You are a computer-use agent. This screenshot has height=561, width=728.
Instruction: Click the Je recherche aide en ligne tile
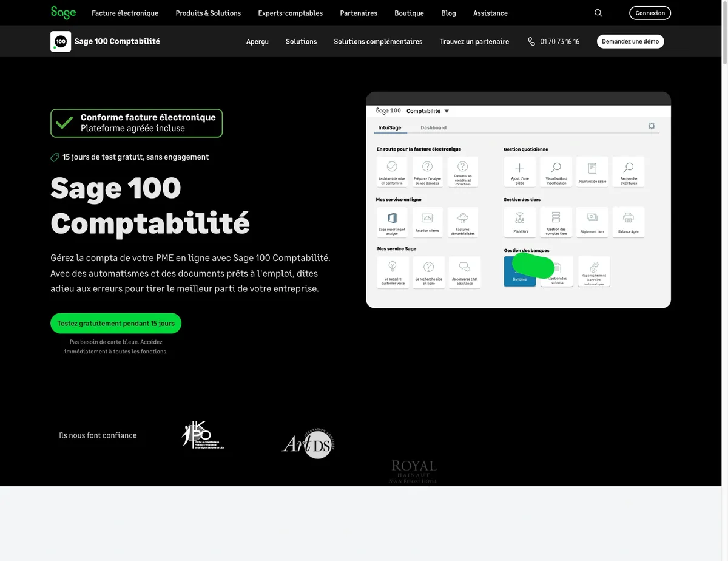point(429,272)
